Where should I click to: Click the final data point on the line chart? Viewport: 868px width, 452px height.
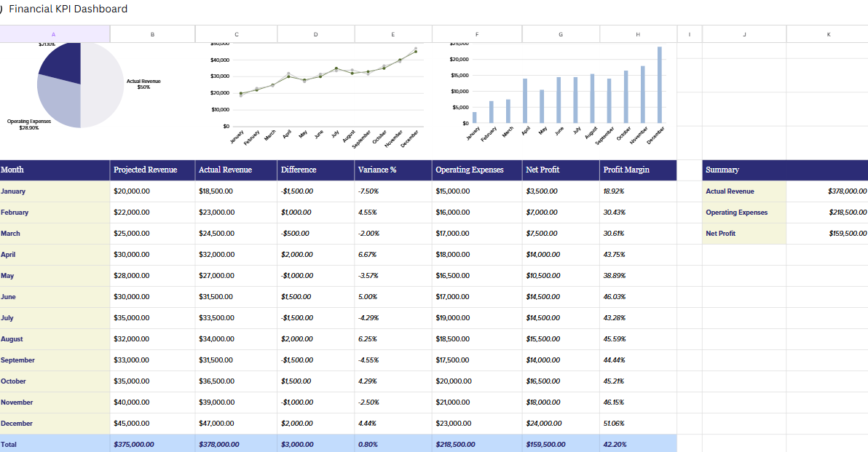click(417, 51)
